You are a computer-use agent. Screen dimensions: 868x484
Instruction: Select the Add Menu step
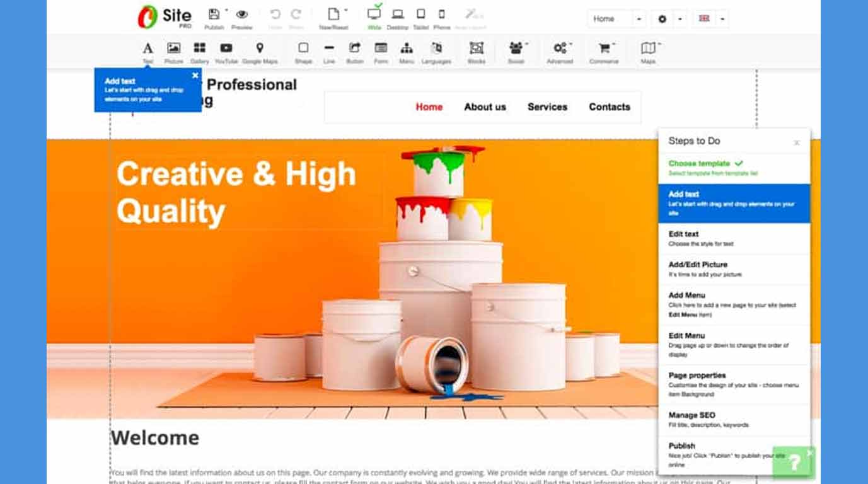(734, 305)
